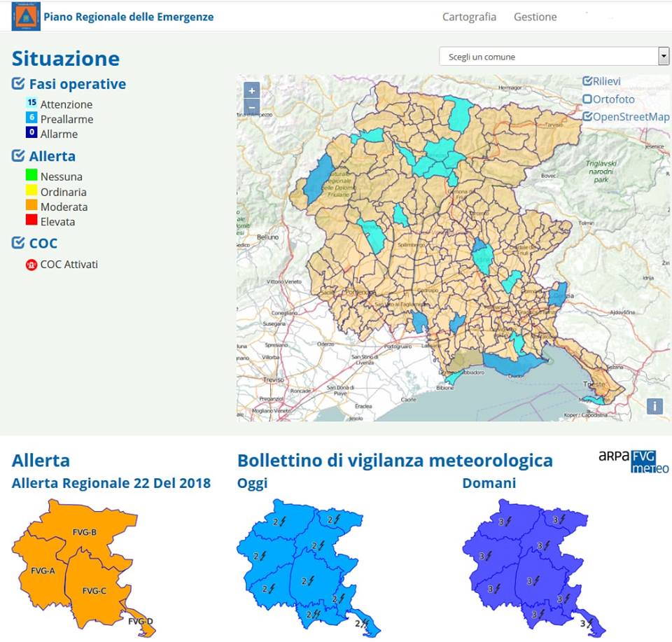The image size is (672, 642).
Task: Click the orange FVG-A zone thumbnail map
Action: [42, 571]
